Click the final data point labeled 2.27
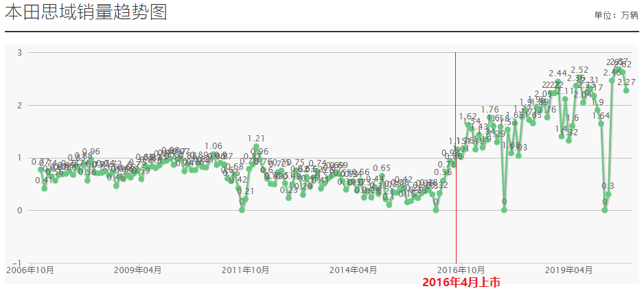Screen dimensions: 644x291 pyautogui.click(x=626, y=91)
